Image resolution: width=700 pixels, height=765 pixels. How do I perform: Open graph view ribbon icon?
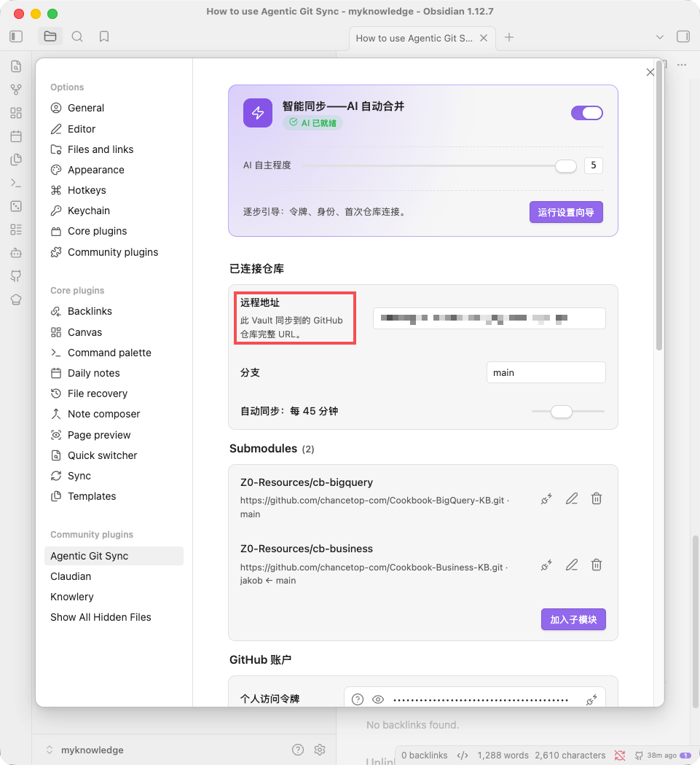click(x=16, y=90)
